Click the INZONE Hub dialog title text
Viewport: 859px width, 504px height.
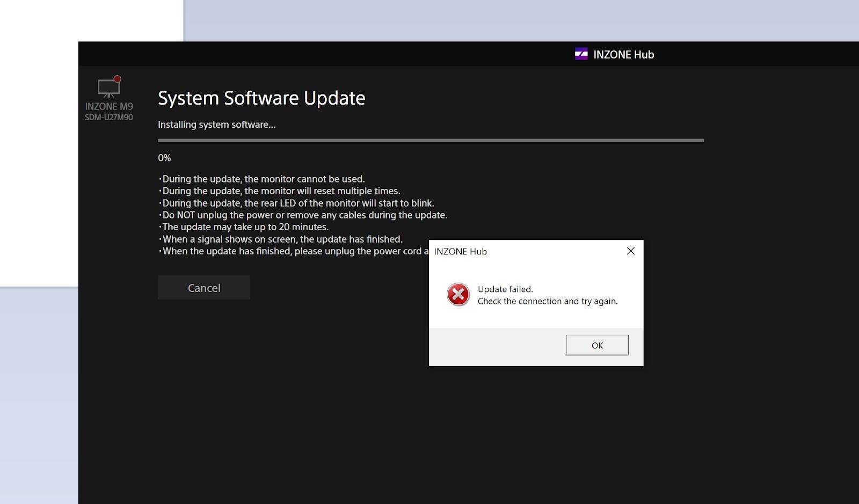tap(460, 252)
